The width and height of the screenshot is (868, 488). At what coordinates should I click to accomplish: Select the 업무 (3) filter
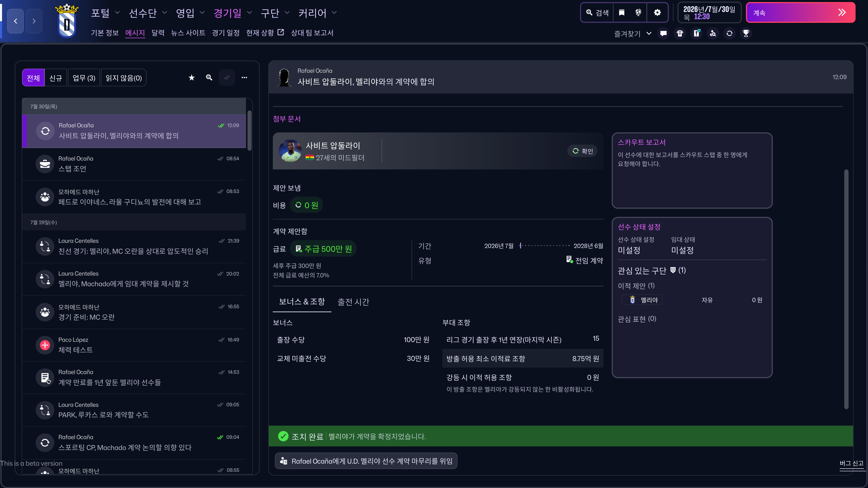[84, 78]
